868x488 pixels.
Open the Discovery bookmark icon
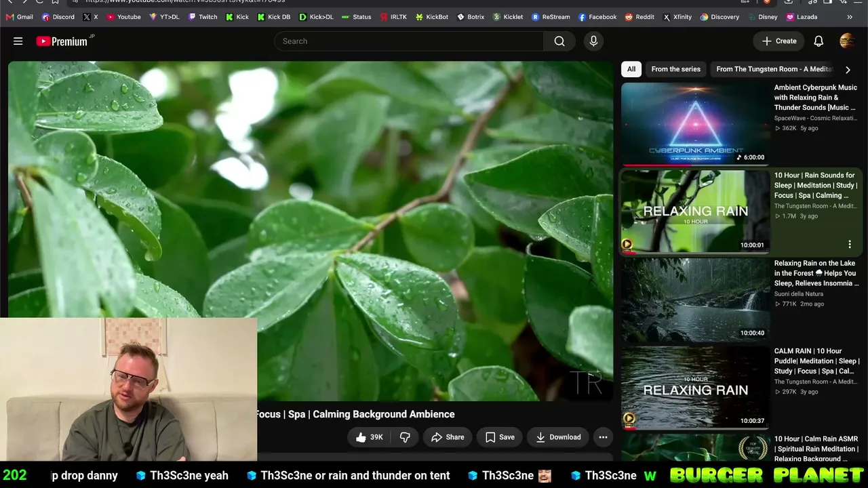pyautogui.click(x=704, y=17)
